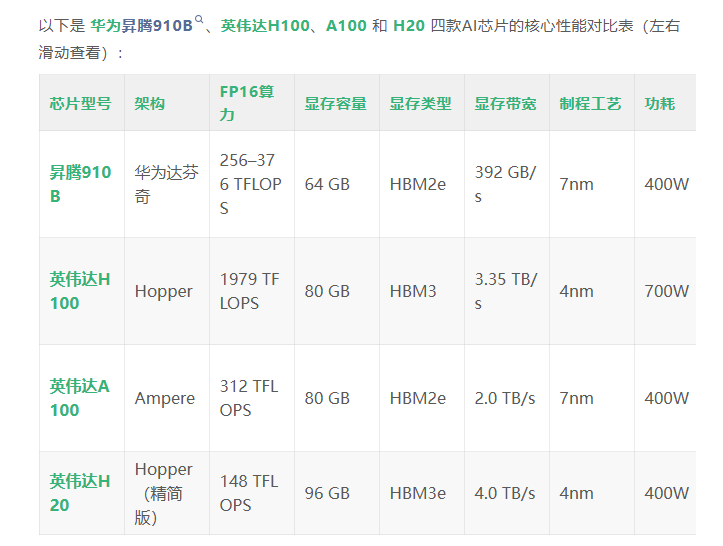Image resolution: width=723 pixels, height=546 pixels.
Task: Select the 3.35 TB/s bandwidth cell
Action: (506, 291)
